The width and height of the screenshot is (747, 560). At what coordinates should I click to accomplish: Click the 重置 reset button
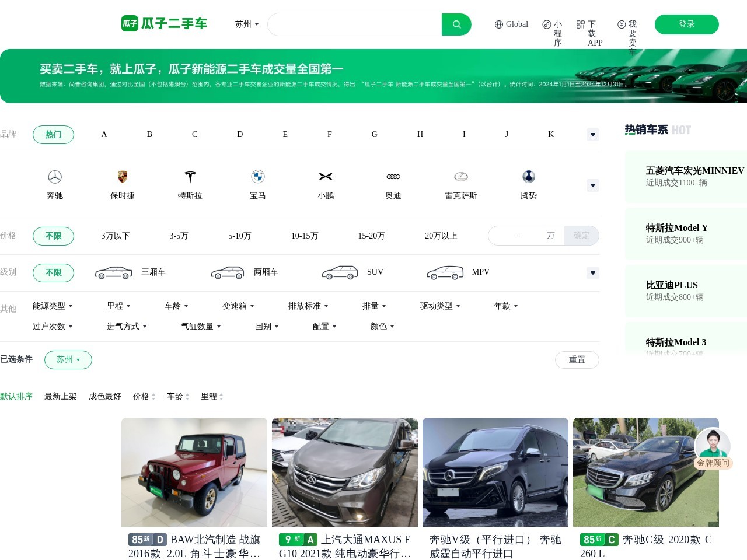point(577,360)
